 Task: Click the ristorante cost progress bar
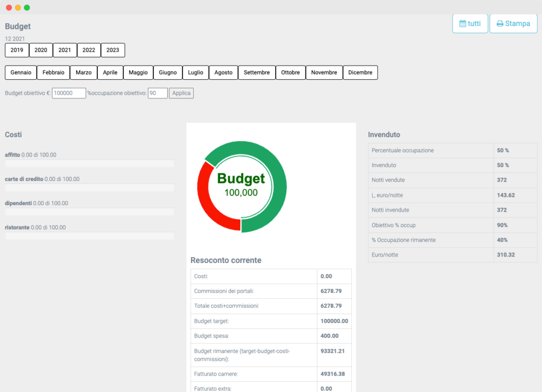tap(89, 236)
